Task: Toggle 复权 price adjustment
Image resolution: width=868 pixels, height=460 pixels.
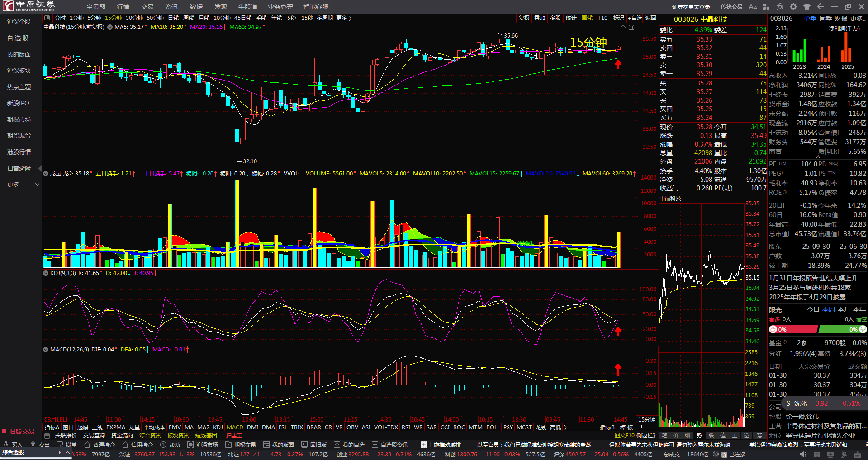Action: [x=524, y=18]
